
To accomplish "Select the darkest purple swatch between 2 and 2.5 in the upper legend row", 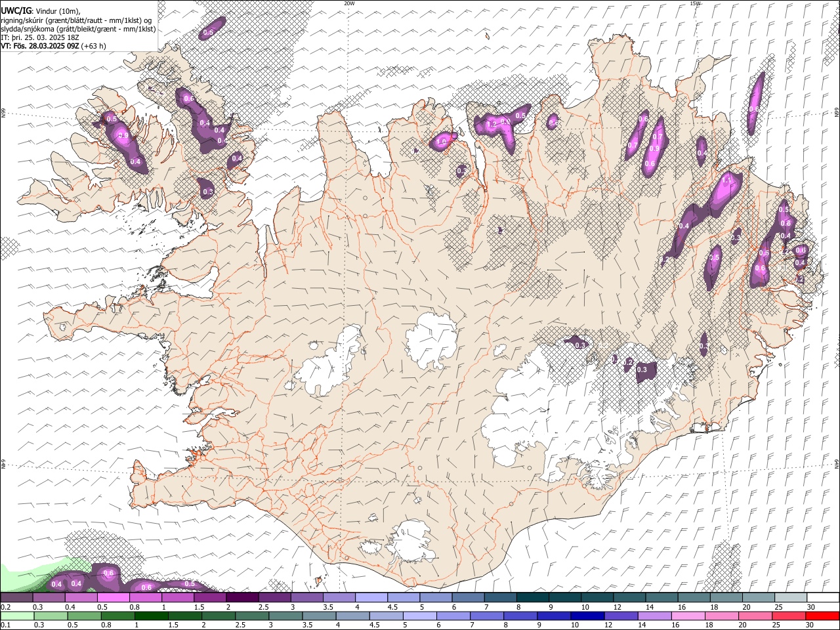I will (242, 597).
